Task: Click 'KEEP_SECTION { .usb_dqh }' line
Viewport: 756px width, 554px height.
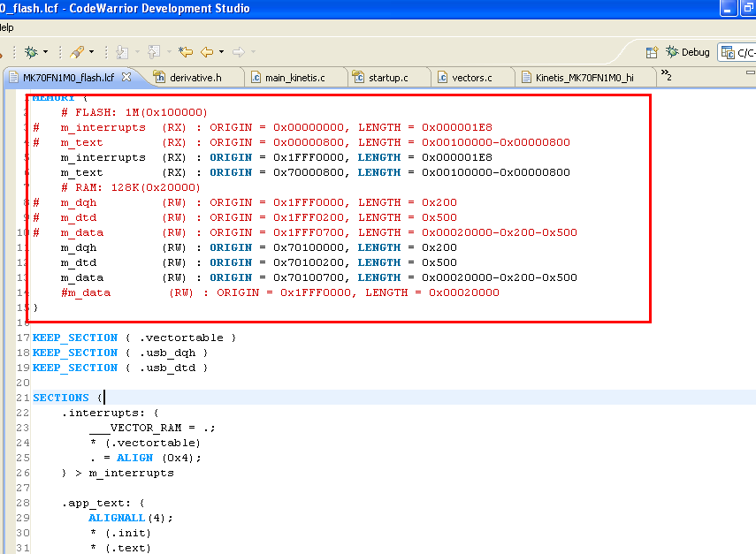Action: pyautogui.click(x=120, y=353)
